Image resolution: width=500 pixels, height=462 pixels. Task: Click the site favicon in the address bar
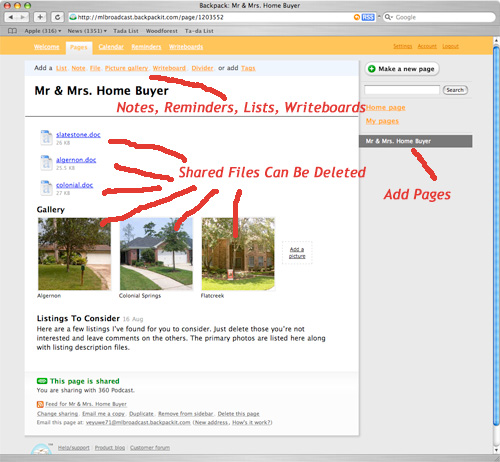(73, 17)
